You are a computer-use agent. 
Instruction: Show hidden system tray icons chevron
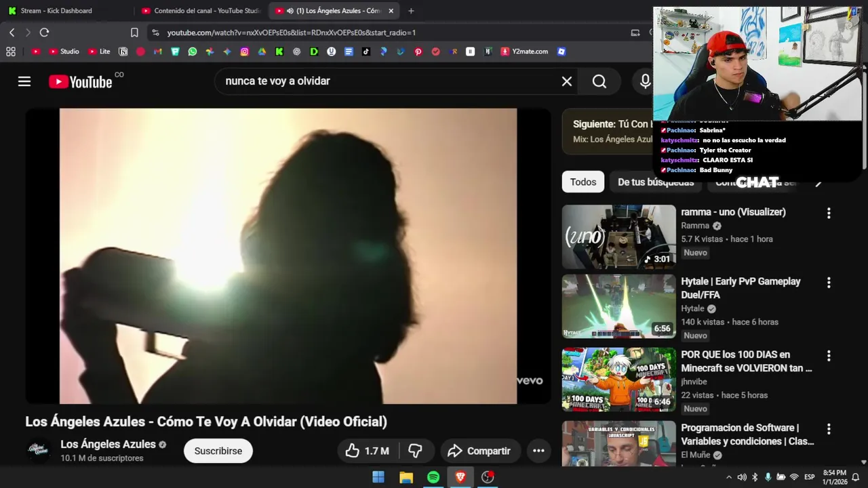point(729,477)
